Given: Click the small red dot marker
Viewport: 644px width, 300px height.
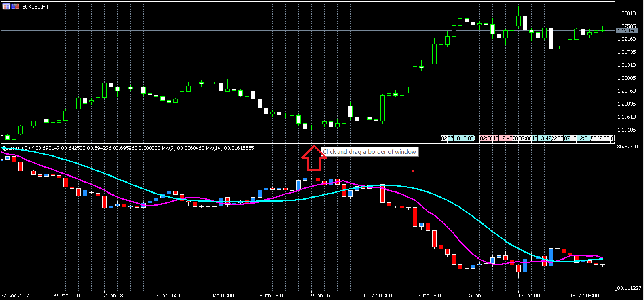Looking at the screenshot, I should tap(413, 171).
